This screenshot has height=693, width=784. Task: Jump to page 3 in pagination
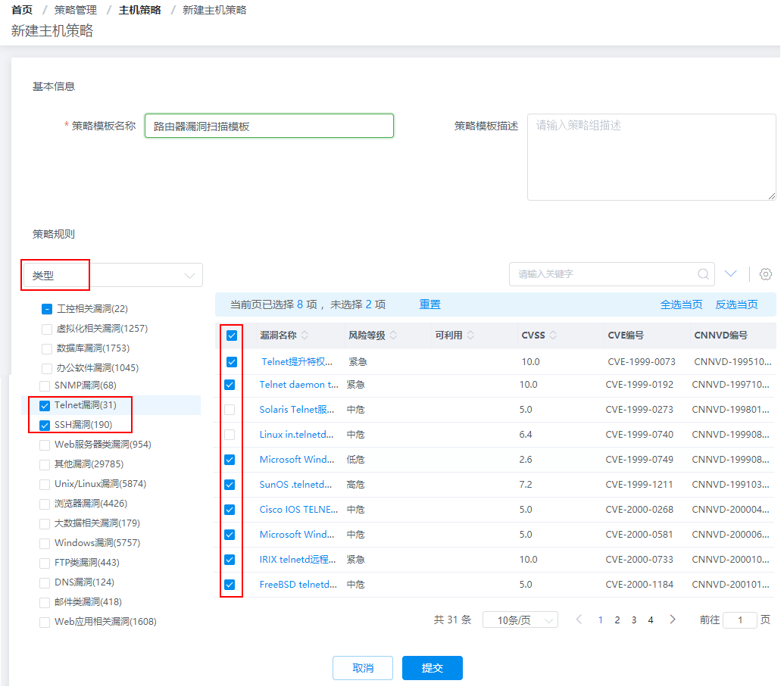pyautogui.click(x=634, y=620)
